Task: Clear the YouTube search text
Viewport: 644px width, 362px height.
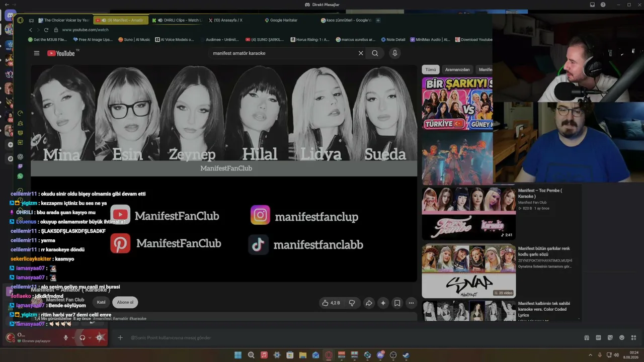Action: pyautogui.click(x=361, y=53)
